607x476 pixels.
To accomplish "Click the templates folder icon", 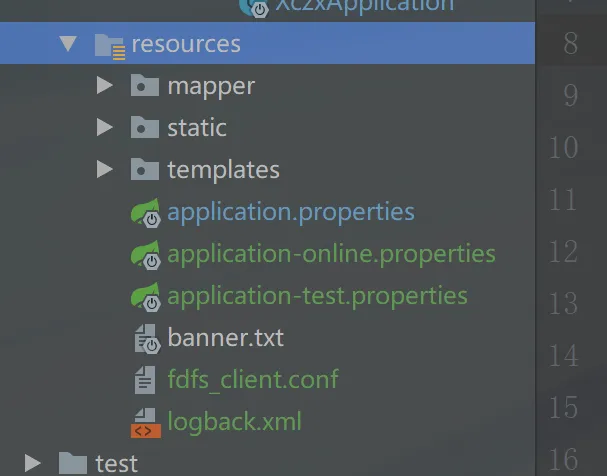I will (x=145, y=170).
